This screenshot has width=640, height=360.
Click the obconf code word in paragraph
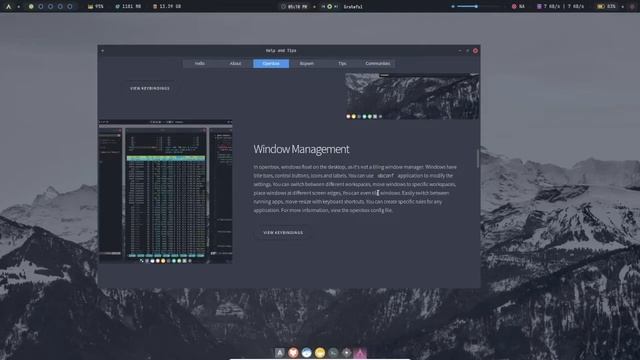[x=386, y=176]
